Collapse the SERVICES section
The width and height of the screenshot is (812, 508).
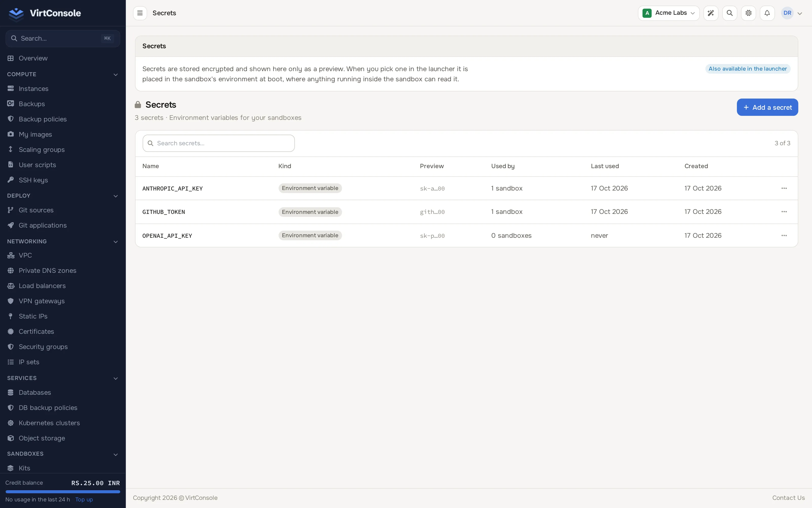tap(115, 378)
